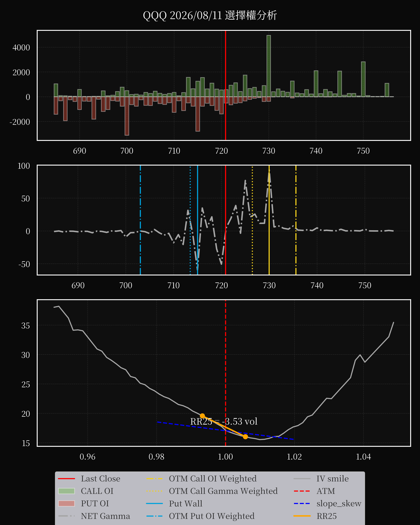The height and width of the screenshot is (525, 420).
Task: Click the "50" tick on the net gamma chart
Action: pos(26,199)
